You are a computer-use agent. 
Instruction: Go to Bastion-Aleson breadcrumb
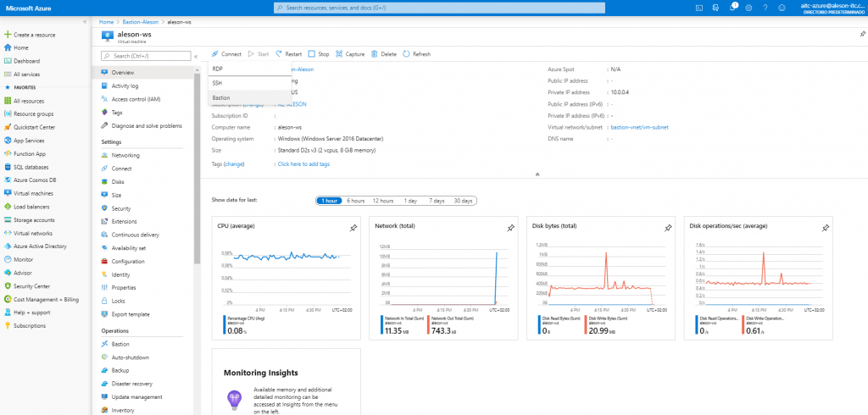click(x=140, y=21)
